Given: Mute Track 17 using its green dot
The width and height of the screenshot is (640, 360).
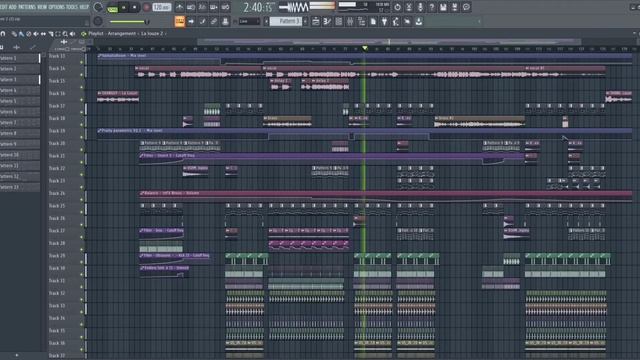Looking at the screenshot, I should coord(82,112).
